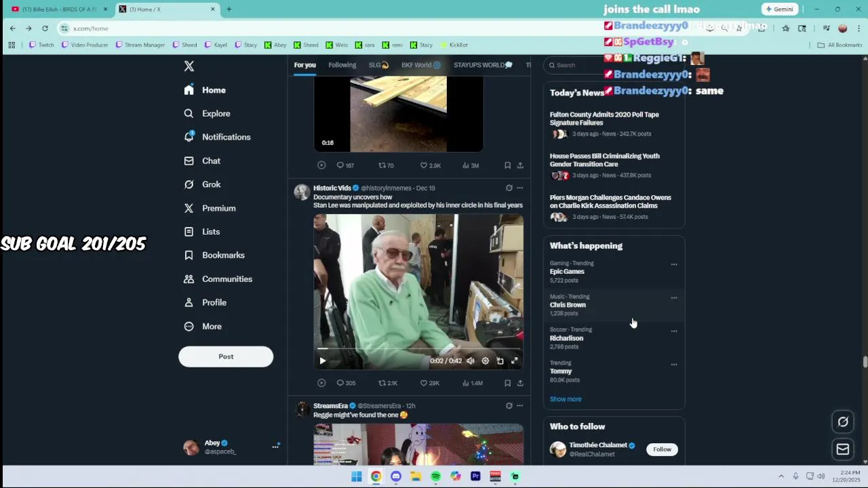The width and height of the screenshot is (868, 488).
Task: Click Grok explain icon on StreamsEra post
Action: point(509,405)
